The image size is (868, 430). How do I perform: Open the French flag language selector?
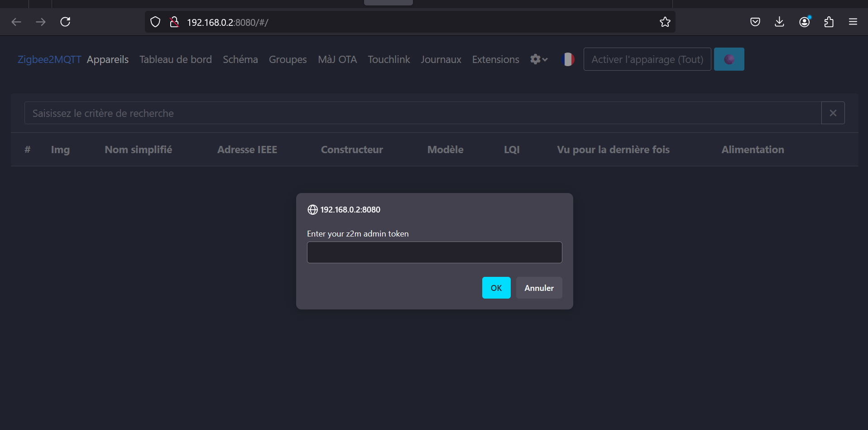[x=567, y=59]
